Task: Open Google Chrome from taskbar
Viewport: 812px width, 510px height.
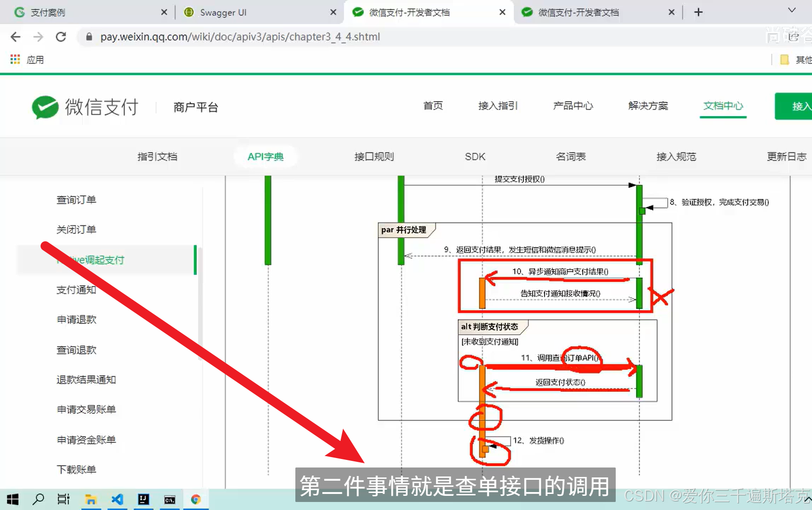Action: click(196, 499)
